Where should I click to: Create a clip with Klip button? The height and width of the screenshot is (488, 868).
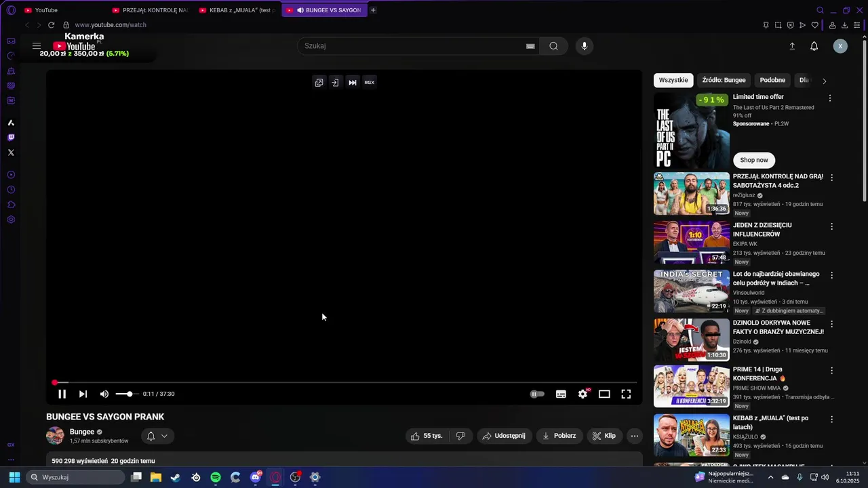pos(604,436)
